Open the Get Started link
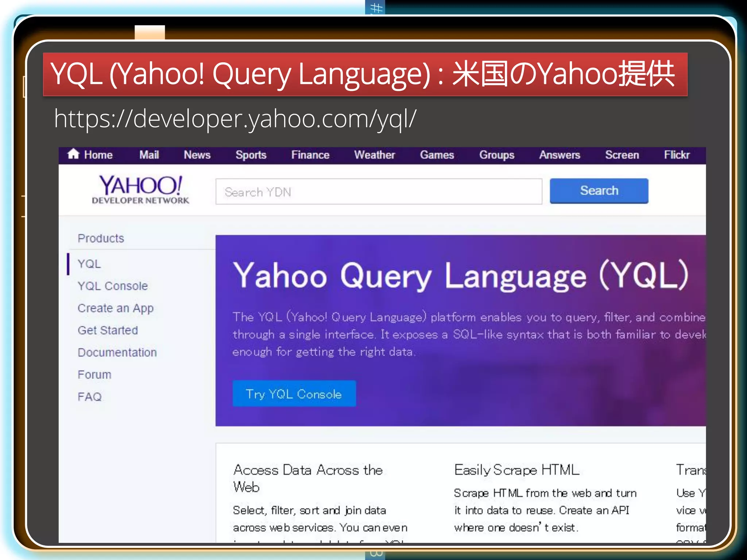Screen dimensions: 747x560 pyautogui.click(x=108, y=330)
